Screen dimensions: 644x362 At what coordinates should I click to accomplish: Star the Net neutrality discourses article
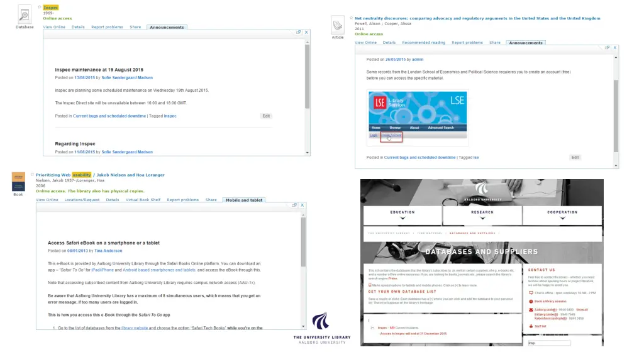[x=351, y=18]
